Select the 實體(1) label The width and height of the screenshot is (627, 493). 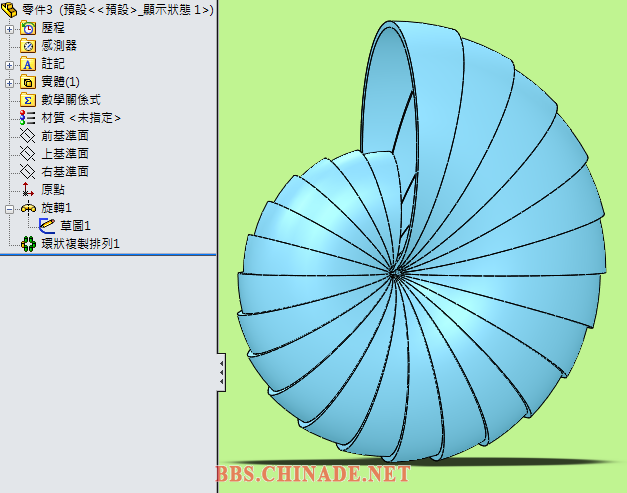pyautogui.click(x=60, y=82)
